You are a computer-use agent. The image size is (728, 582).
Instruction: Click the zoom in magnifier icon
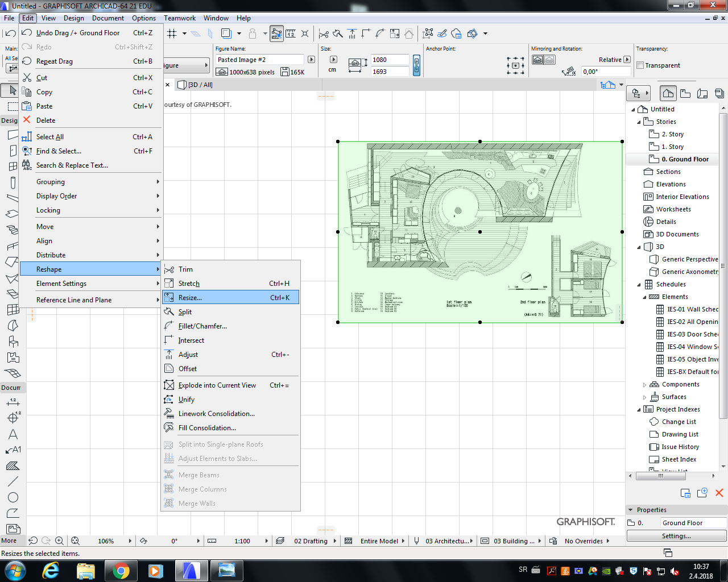(x=59, y=541)
